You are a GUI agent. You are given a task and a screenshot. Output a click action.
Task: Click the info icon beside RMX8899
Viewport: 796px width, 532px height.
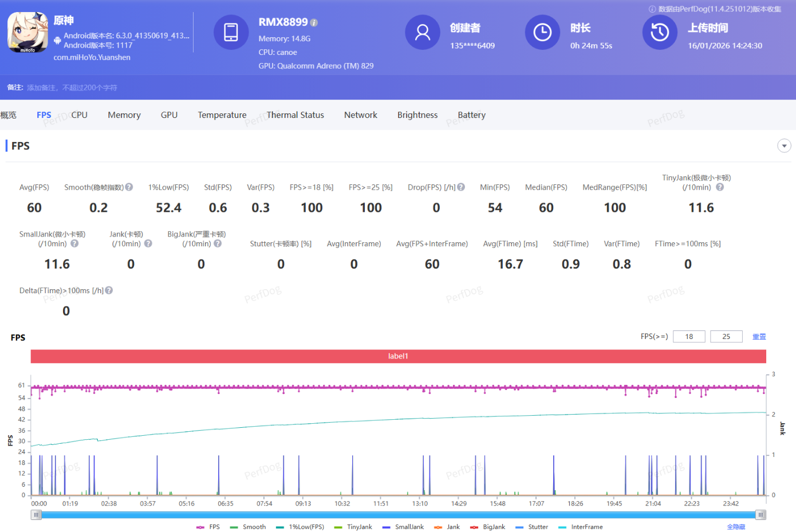314,23
